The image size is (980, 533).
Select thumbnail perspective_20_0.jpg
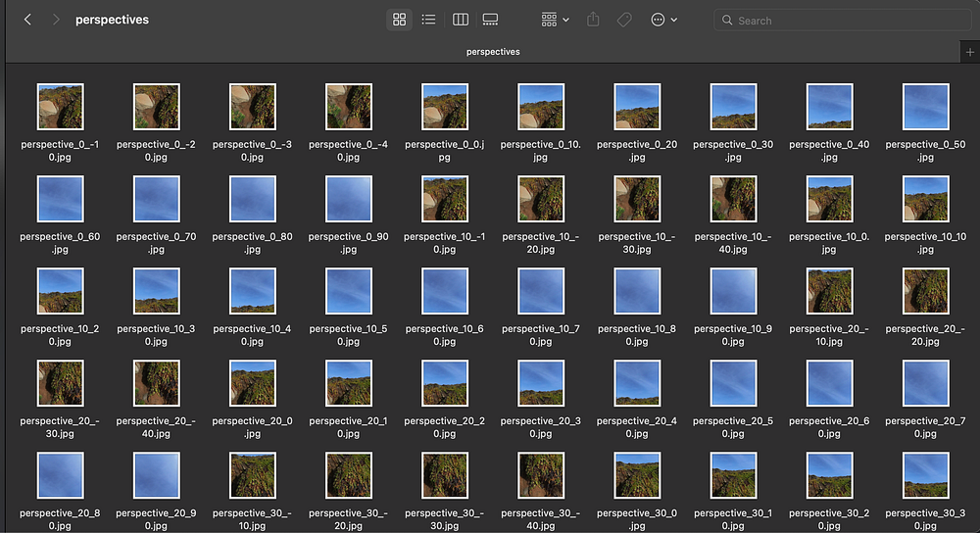(253, 383)
